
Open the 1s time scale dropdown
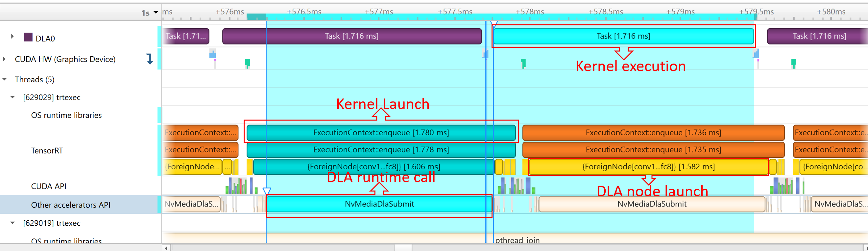(x=156, y=12)
